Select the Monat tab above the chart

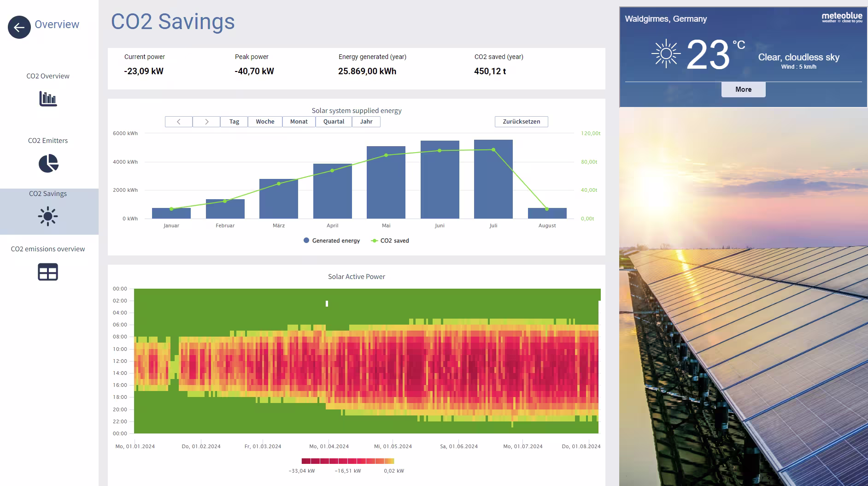299,121
